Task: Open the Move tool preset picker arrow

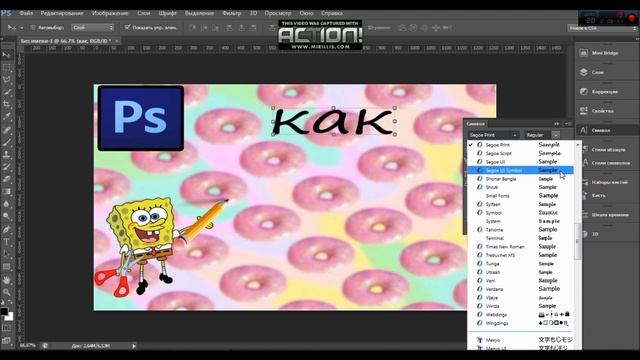Action: click(x=21, y=28)
